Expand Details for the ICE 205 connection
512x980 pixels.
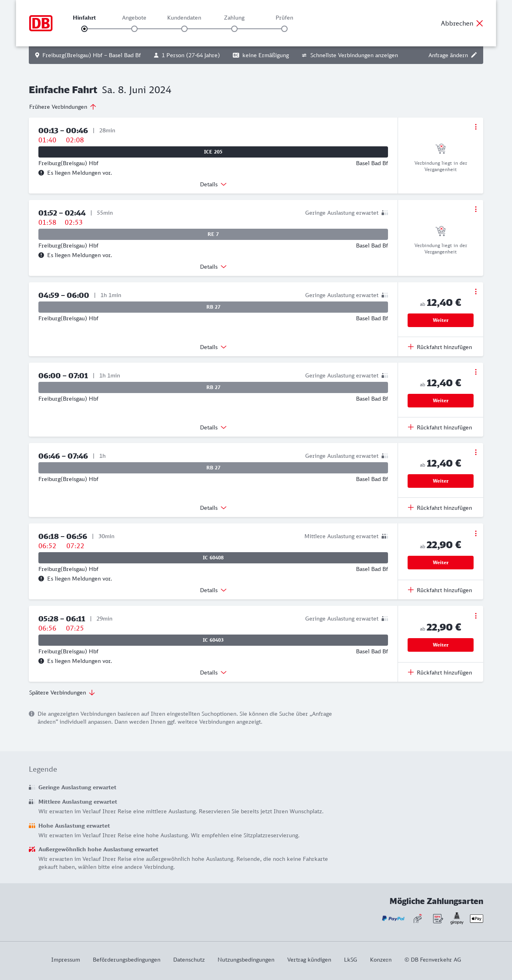[213, 184]
